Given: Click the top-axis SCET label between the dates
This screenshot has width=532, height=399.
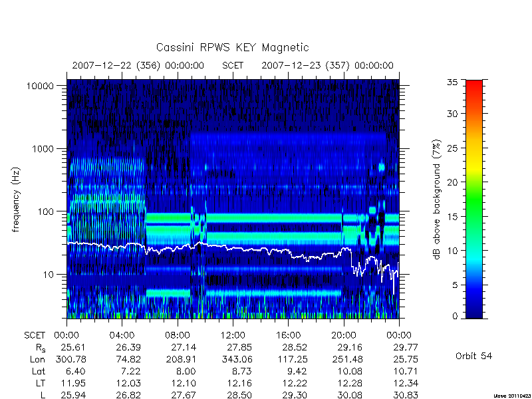Looking at the screenshot, I should pyautogui.click(x=233, y=65).
